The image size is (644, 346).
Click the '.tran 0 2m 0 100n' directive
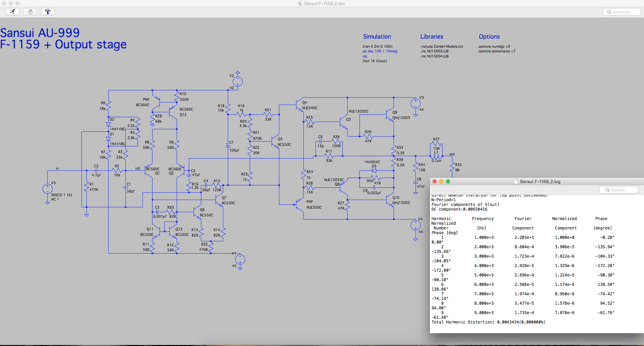[377, 46]
